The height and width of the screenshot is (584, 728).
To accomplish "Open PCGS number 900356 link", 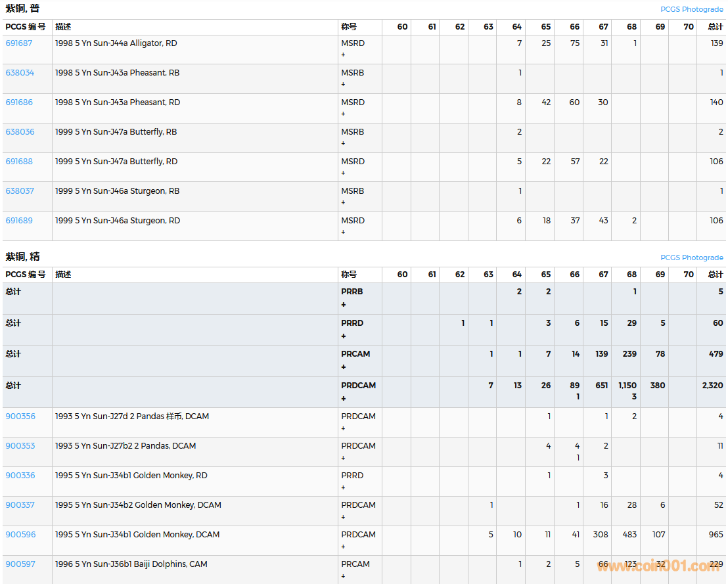I will (20, 416).
